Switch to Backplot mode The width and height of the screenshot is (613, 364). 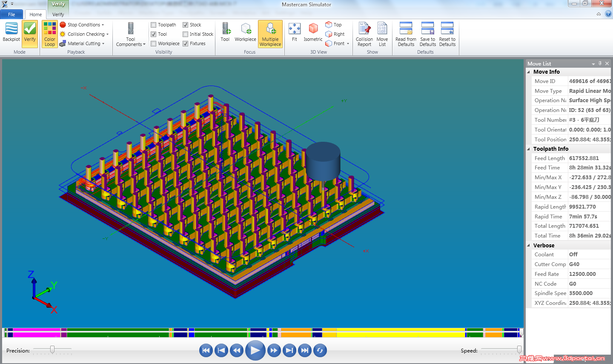[11, 32]
